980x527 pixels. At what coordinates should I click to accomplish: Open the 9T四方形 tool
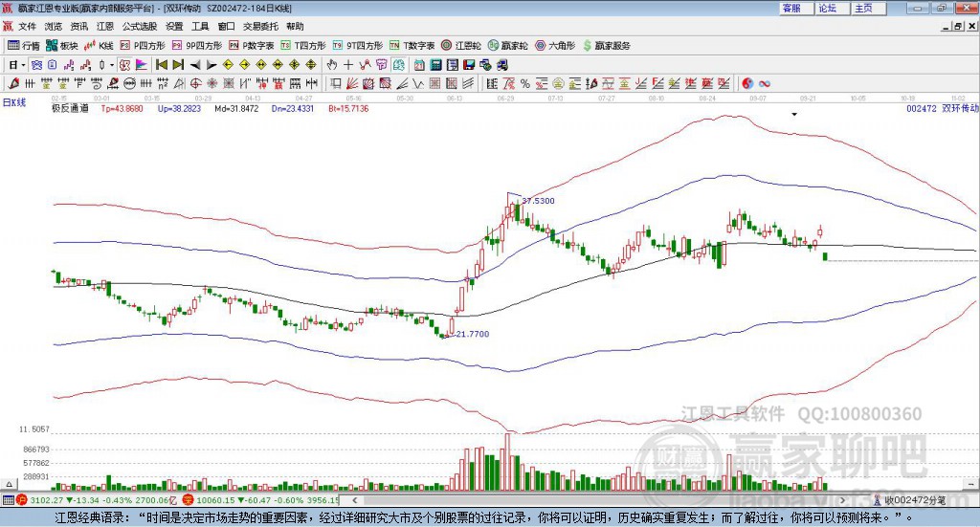coord(358,46)
